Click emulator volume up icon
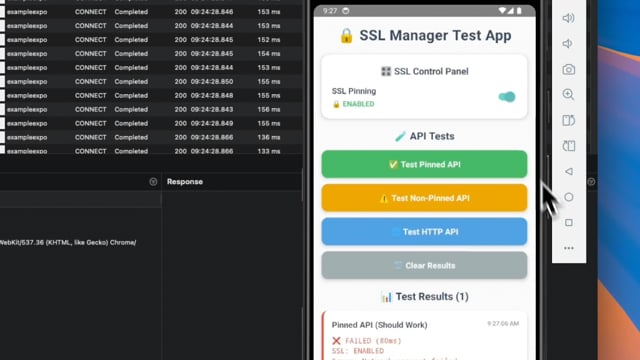This screenshot has width=640, height=360. [x=568, y=18]
